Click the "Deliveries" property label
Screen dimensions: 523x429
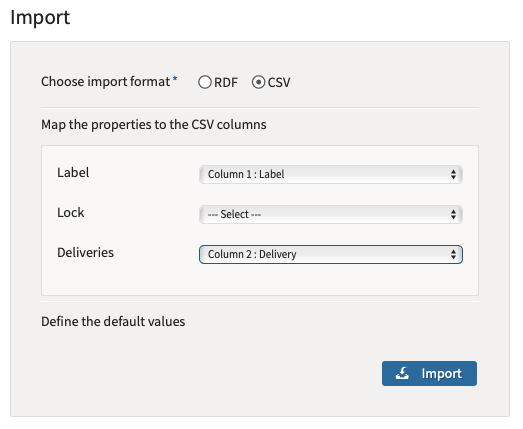point(85,253)
